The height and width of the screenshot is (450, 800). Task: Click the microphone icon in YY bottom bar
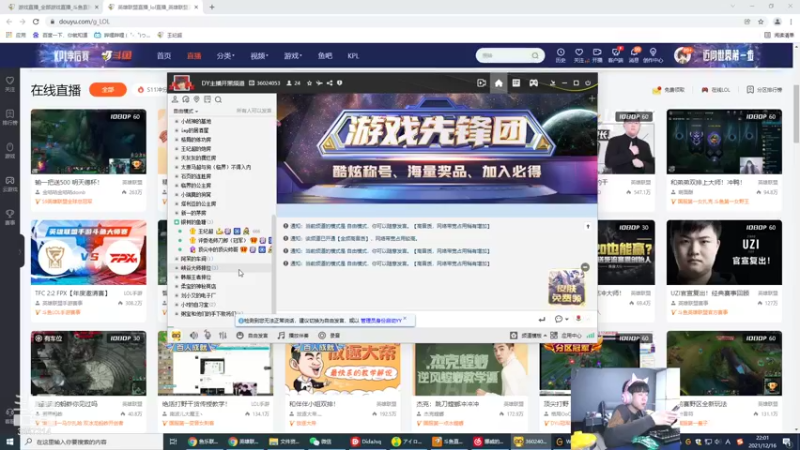208,335
